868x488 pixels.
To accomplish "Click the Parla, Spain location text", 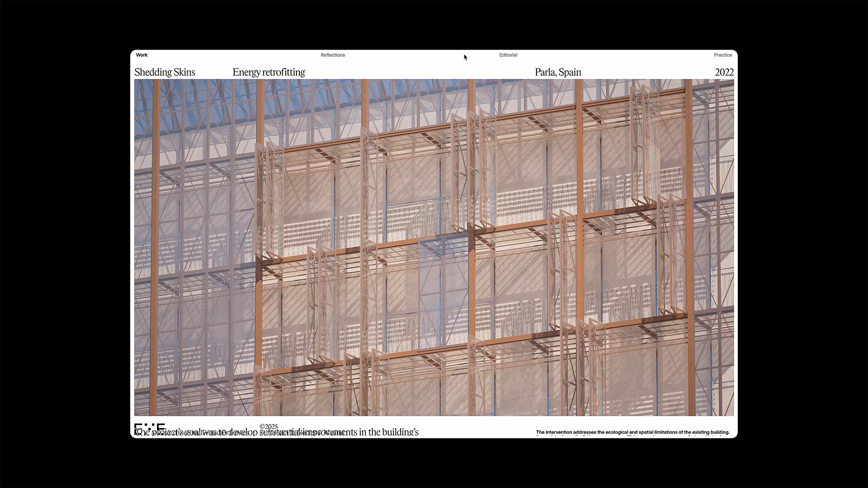I will point(558,72).
